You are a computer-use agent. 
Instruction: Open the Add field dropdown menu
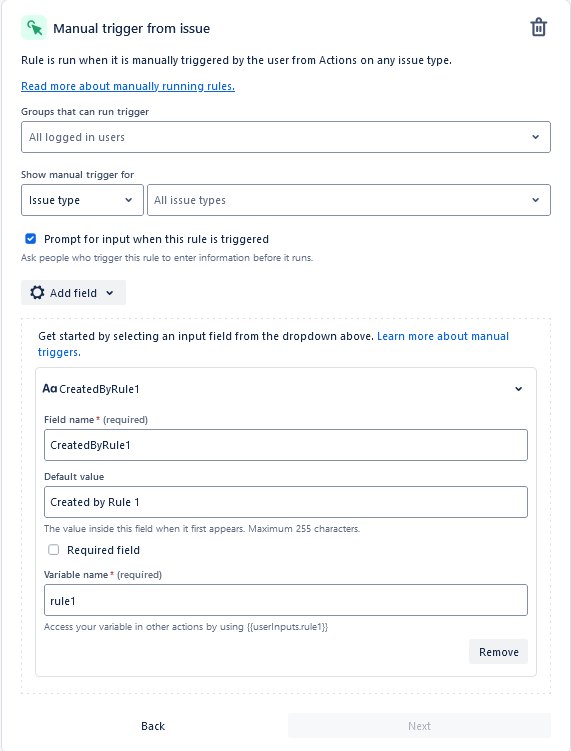click(73, 293)
